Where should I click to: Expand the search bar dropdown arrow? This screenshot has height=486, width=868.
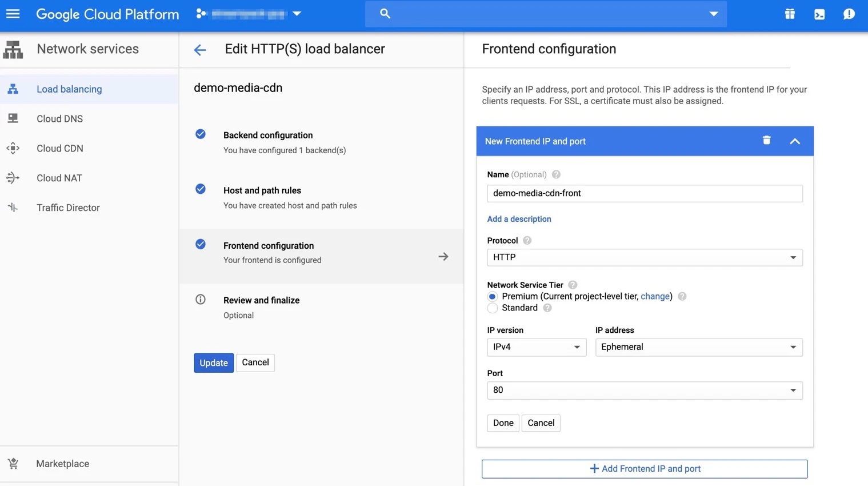714,14
